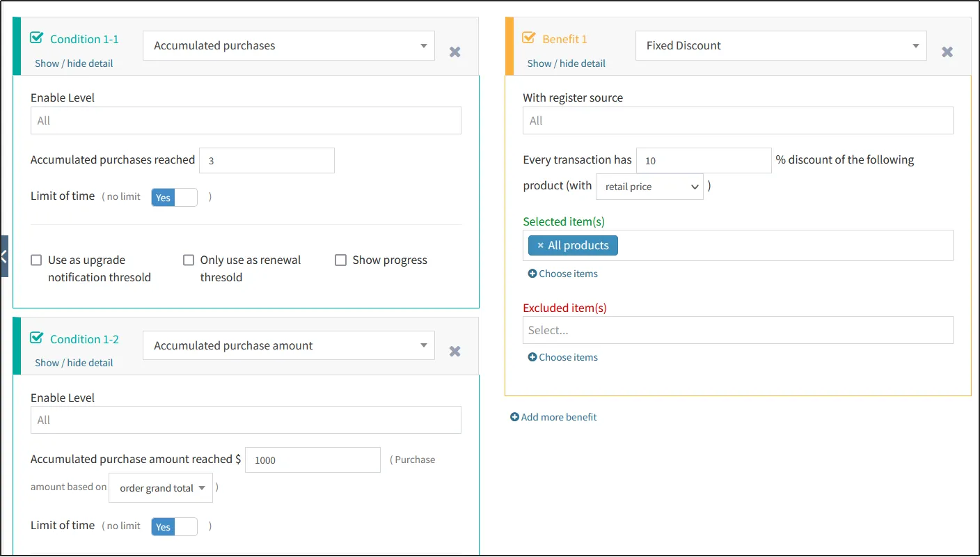Click plus icon under Selected item(s)
980x557 pixels.
point(532,274)
